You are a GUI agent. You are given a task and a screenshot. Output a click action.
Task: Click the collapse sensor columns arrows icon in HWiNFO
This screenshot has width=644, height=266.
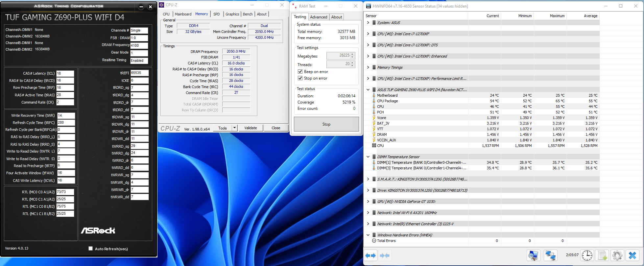coord(385,255)
